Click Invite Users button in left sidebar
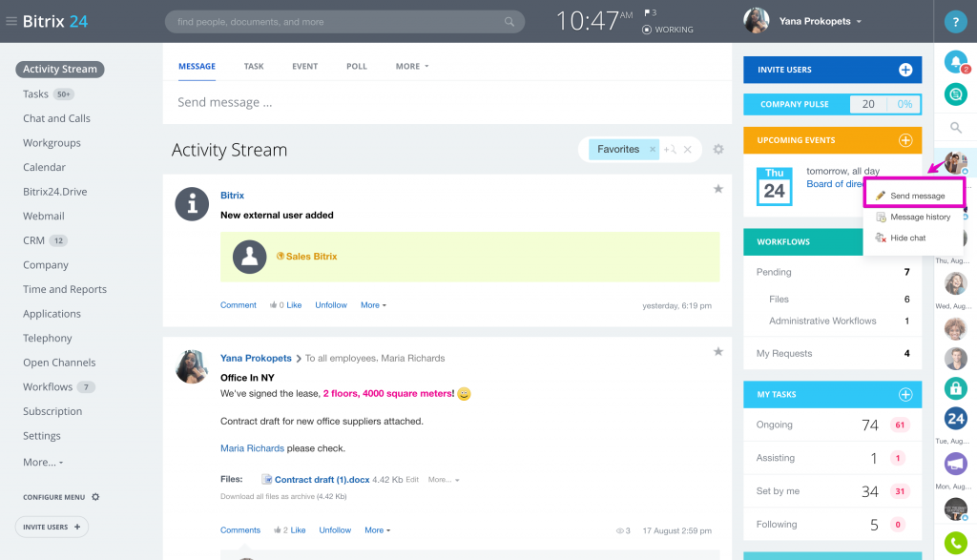977x560 pixels. pyautogui.click(x=52, y=527)
